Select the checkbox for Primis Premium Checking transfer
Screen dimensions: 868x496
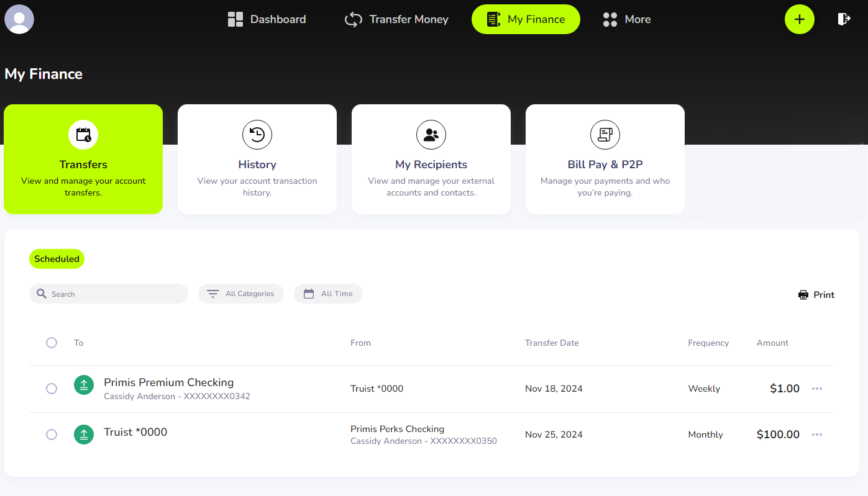point(52,389)
